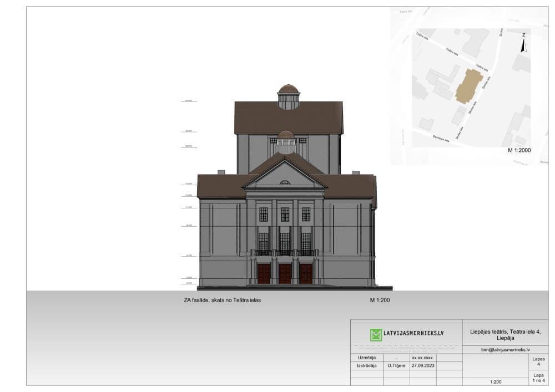Select the 'Liepājas teātris, Teātra iela 4' title cell
555x392 pixels.
click(x=505, y=334)
